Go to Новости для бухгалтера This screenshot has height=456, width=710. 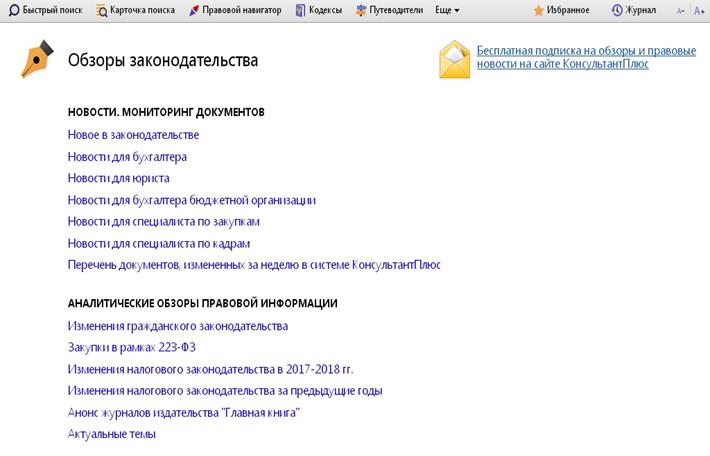click(x=127, y=157)
